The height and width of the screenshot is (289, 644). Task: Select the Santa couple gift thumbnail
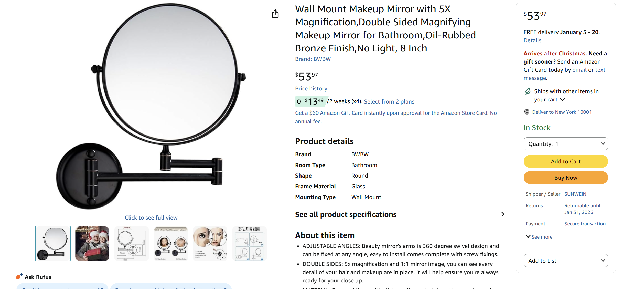(92, 243)
